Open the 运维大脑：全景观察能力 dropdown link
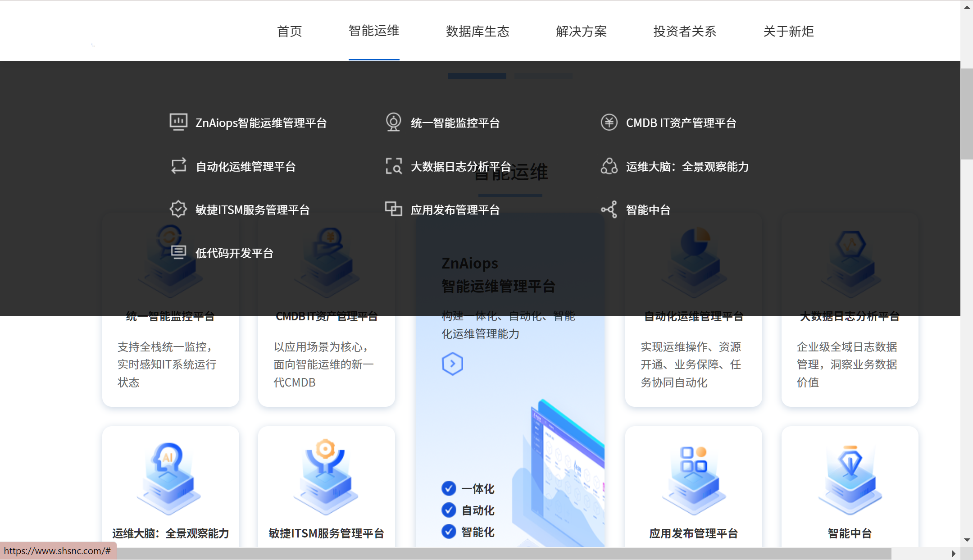Screen dimensions: 973x560 click(x=687, y=167)
